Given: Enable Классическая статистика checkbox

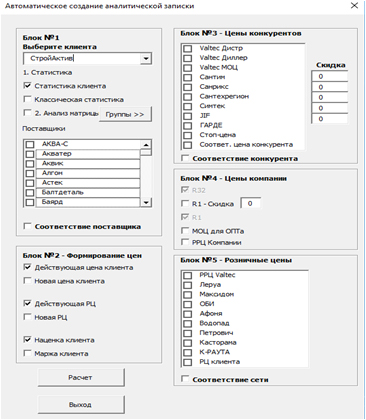Looking at the screenshot, I should click(x=28, y=99).
